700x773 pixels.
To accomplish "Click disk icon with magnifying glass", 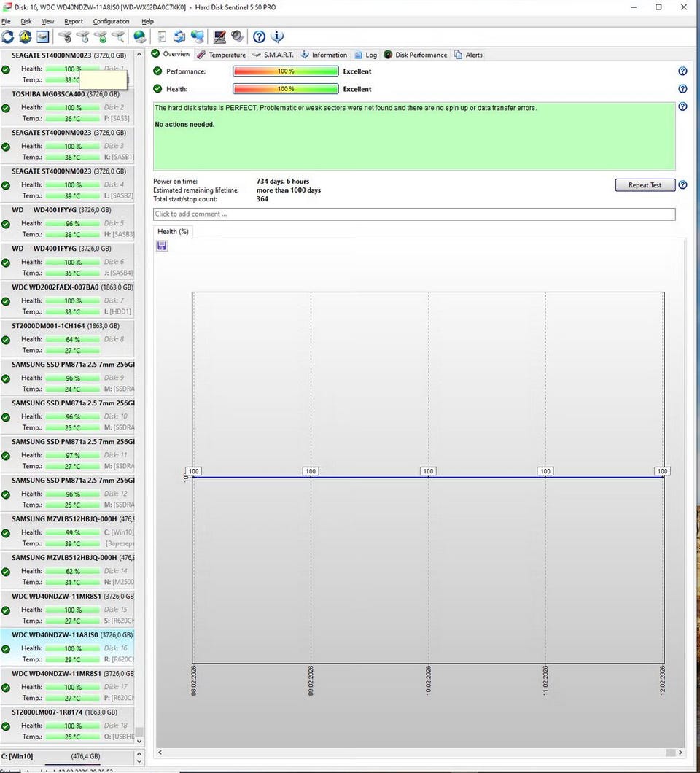I will click(x=118, y=36).
